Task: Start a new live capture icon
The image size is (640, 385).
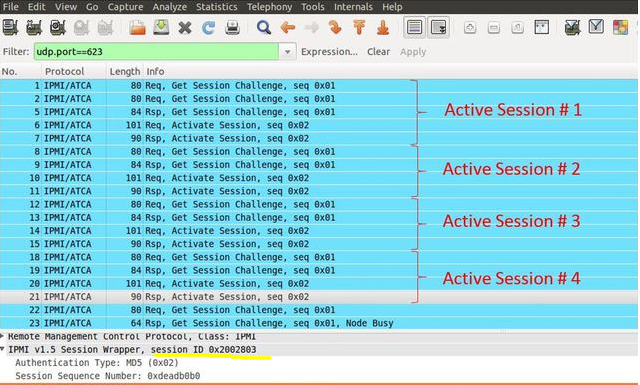Action: point(58,28)
